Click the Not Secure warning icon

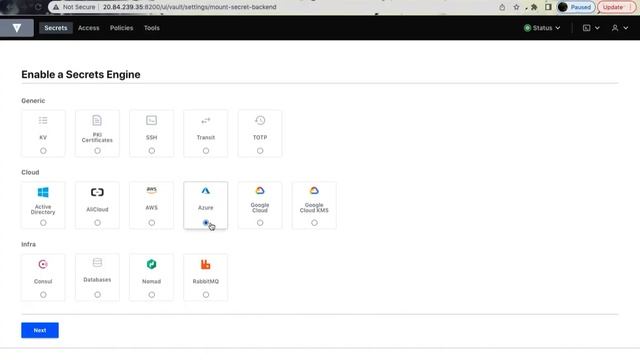coord(56,7)
